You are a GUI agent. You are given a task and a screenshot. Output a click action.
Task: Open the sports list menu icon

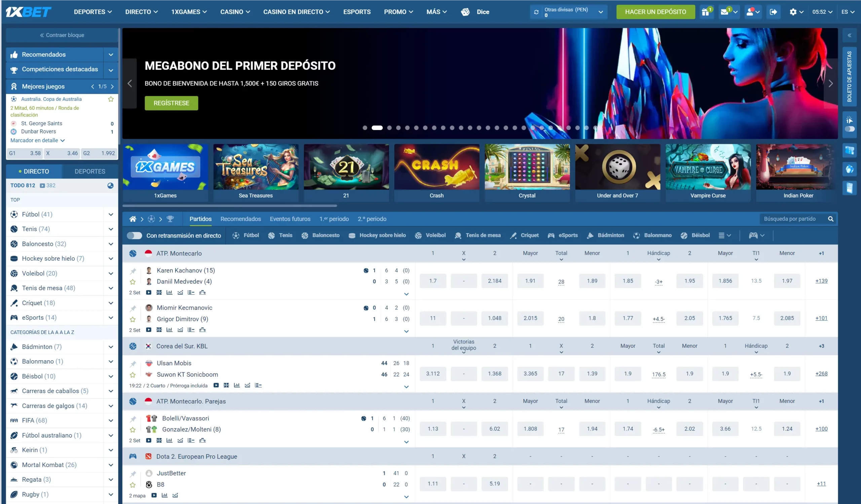724,236
